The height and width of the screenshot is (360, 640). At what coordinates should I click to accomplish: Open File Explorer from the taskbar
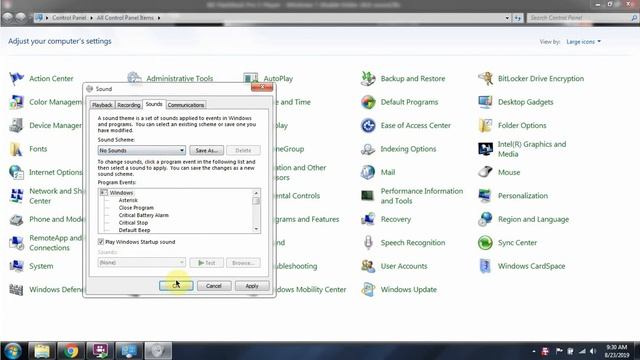pos(42,351)
